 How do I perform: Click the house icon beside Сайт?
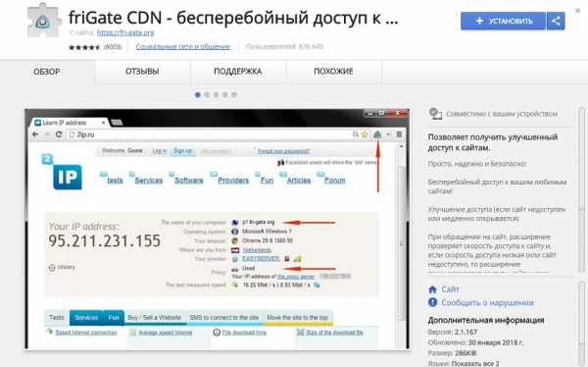click(432, 289)
